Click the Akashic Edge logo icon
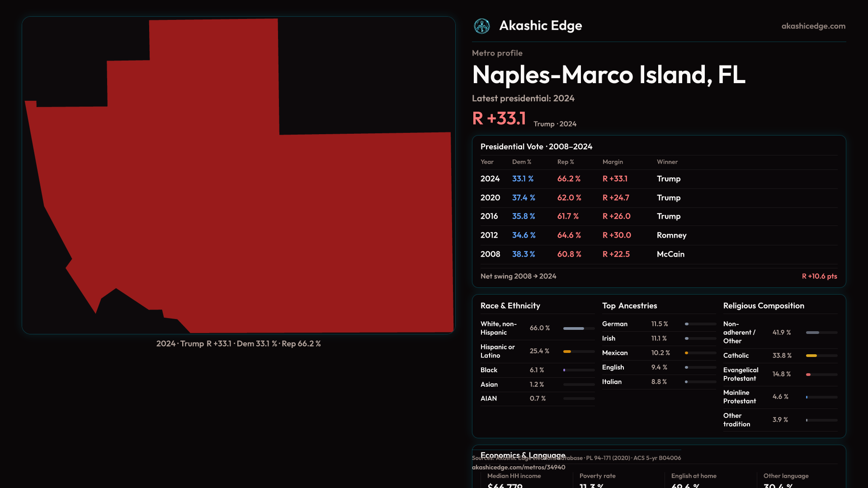 pos(481,26)
